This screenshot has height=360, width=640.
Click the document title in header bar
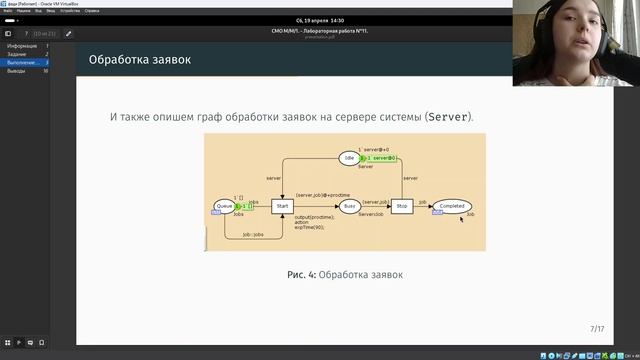320,31
